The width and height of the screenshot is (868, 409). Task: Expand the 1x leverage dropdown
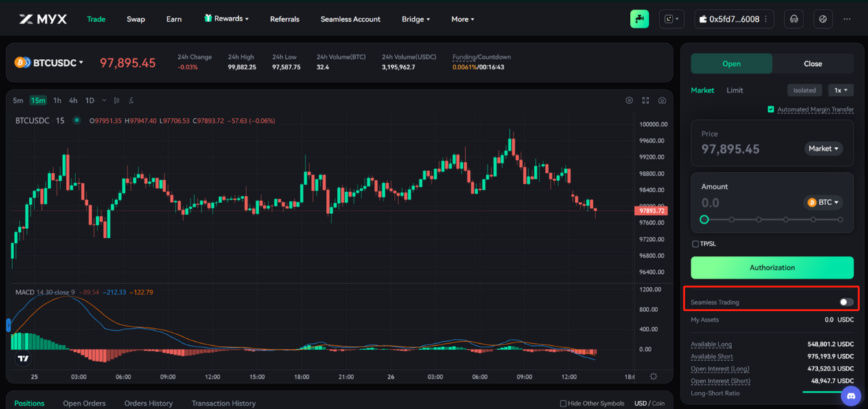pos(841,90)
